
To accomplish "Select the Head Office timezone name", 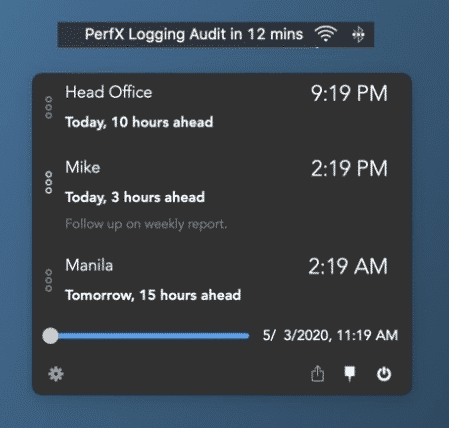I will click(x=109, y=92).
